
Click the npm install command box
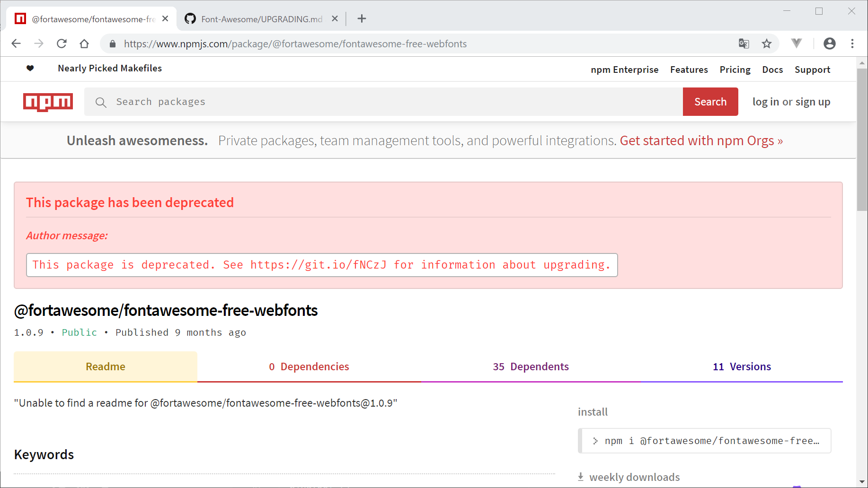point(705,441)
